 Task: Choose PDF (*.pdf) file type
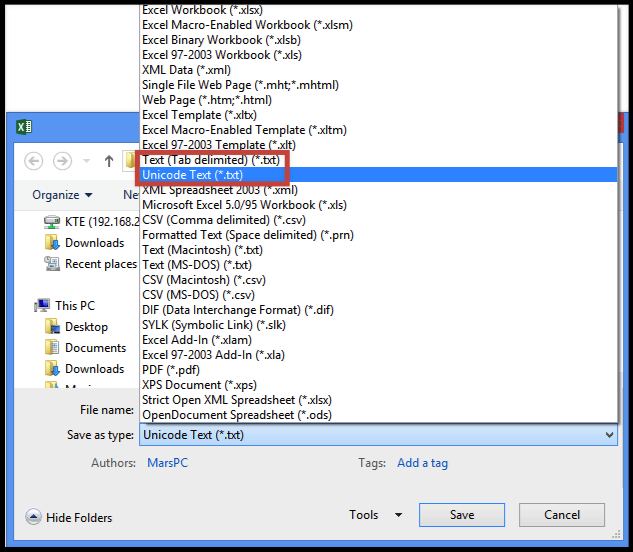(x=379, y=370)
